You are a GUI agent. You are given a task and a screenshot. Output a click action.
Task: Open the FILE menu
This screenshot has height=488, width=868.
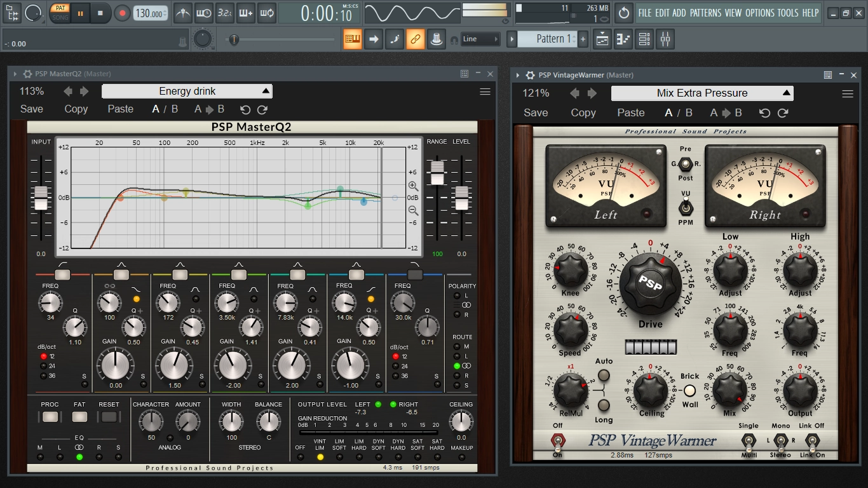point(645,13)
